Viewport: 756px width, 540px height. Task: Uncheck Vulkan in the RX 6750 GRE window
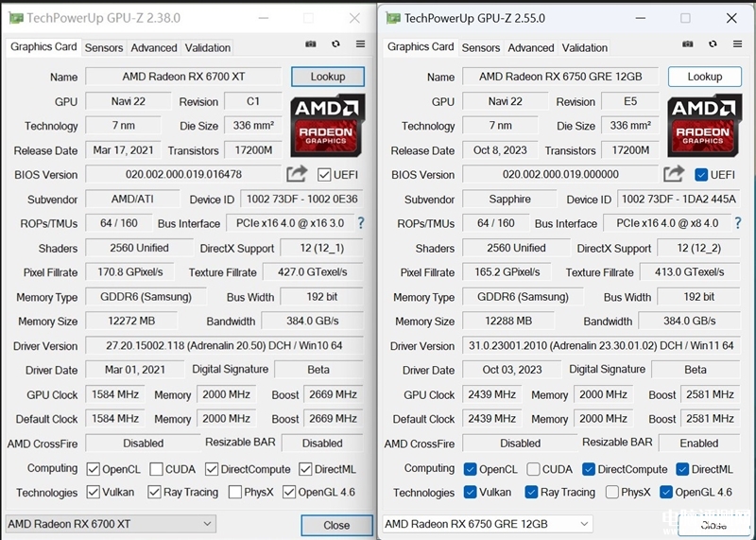click(x=471, y=492)
